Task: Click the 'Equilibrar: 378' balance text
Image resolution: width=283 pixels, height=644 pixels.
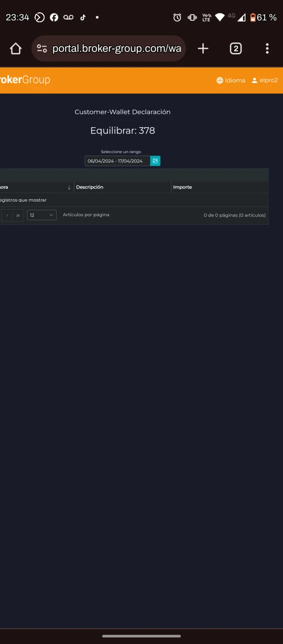Action: click(x=123, y=130)
